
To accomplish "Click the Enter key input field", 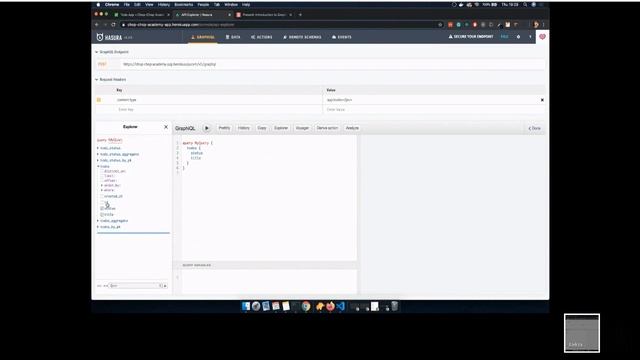I will pos(218,109).
